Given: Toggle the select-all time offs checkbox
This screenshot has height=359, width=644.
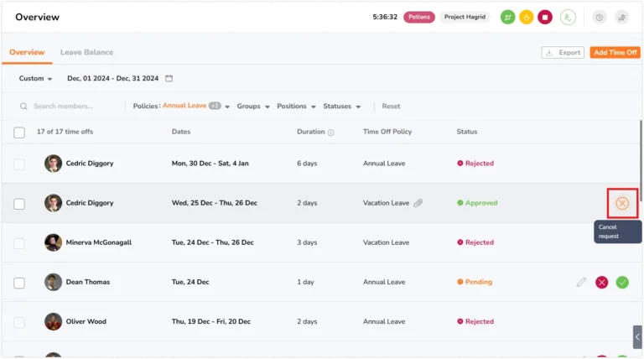Looking at the screenshot, I should tap(19, 133).
